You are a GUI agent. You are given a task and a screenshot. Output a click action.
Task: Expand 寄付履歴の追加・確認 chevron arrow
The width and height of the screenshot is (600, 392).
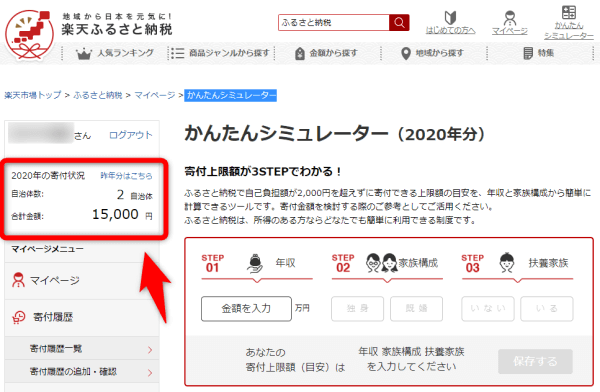tap(150, 372)
